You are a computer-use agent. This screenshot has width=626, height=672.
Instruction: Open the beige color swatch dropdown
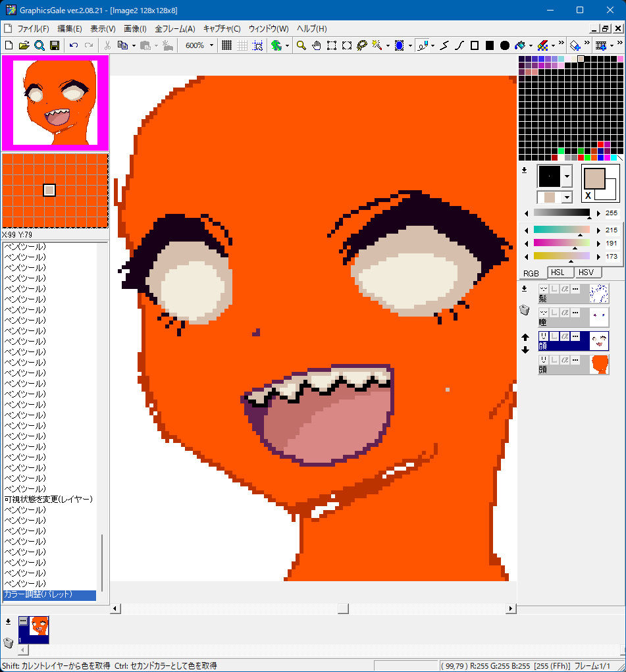point(567,197)
